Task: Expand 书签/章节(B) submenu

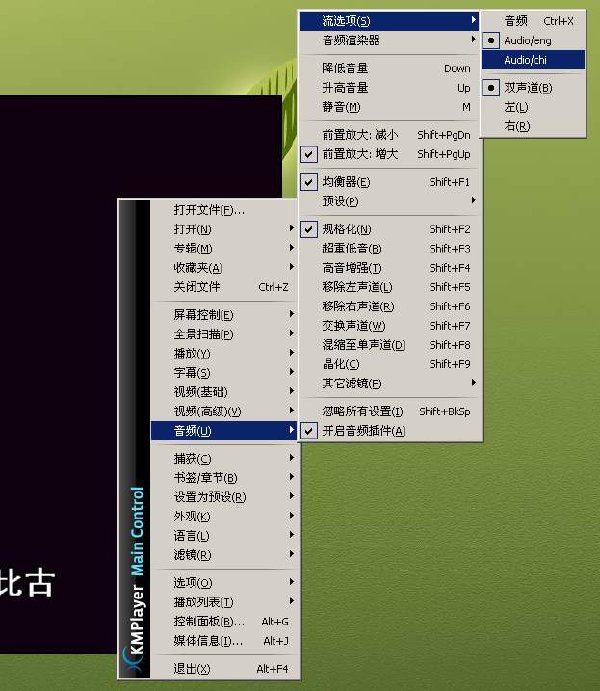Action: [x=225, y=478]
